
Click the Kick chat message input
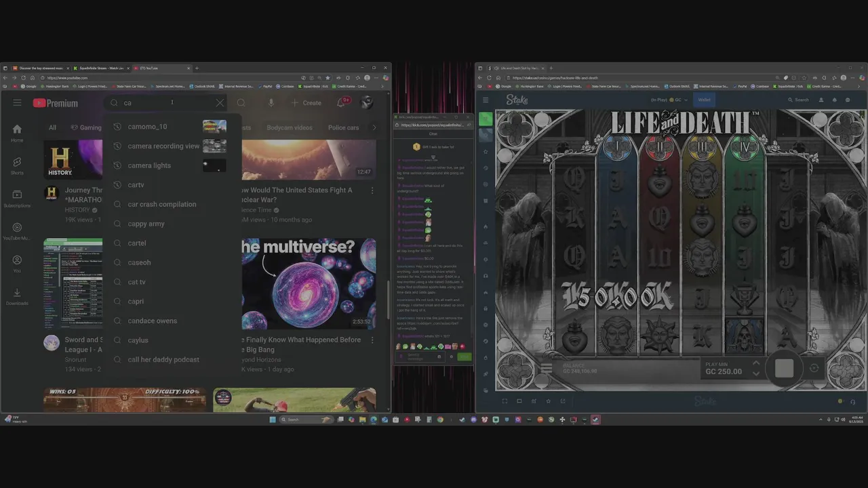[420, 357]
